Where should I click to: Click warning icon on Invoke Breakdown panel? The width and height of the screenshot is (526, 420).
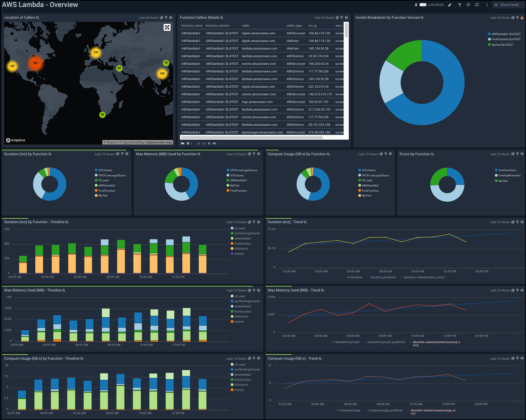tap(522, 18)
